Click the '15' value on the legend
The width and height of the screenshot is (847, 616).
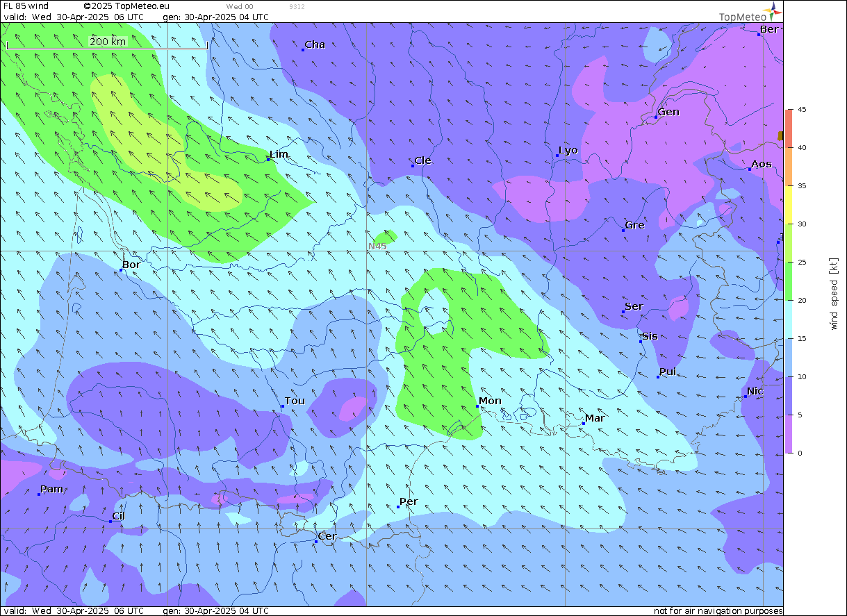(802, 339)
